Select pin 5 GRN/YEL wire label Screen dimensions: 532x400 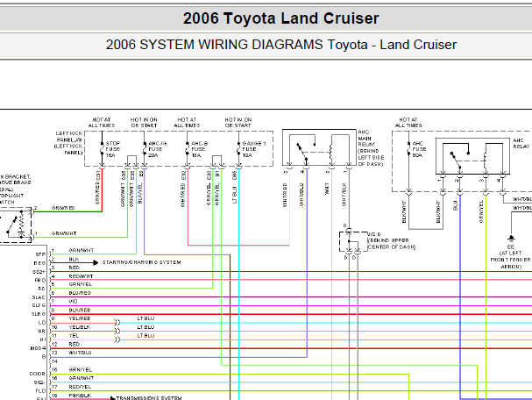click(x=81, y=284)
